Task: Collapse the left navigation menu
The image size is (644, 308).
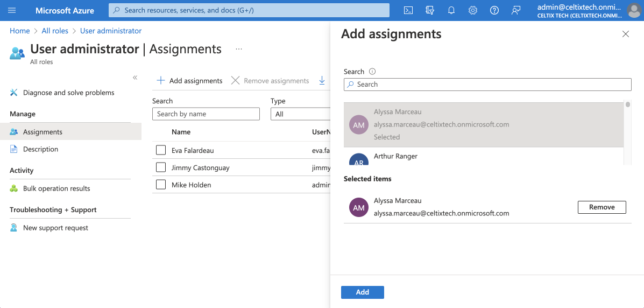Action: pyautogui.click(x=135, y=78)
